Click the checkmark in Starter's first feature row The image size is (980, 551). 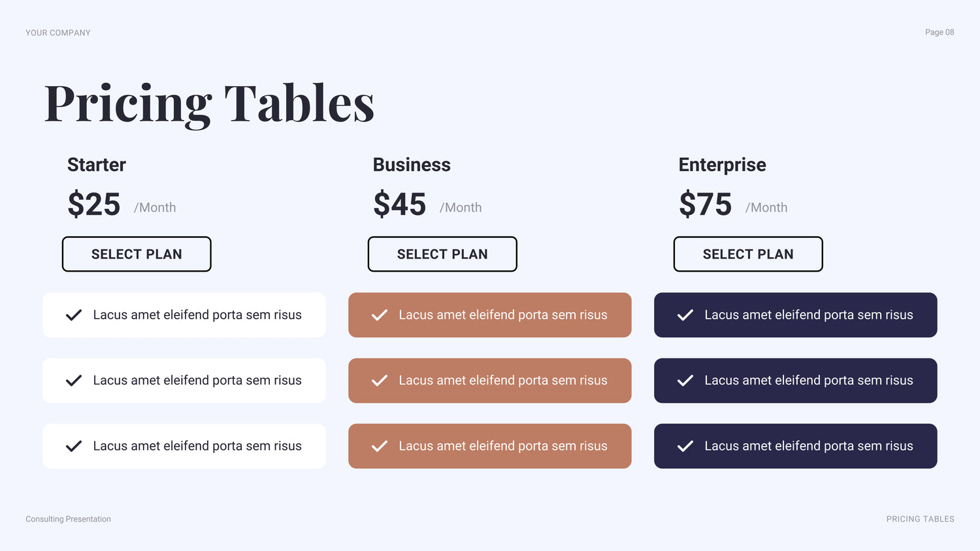[74, 315]
